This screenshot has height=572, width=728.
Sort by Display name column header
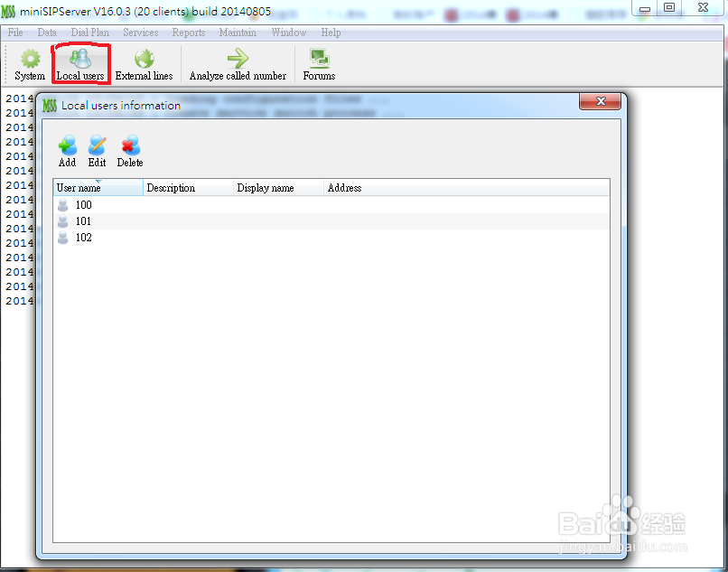click(278, 188)
